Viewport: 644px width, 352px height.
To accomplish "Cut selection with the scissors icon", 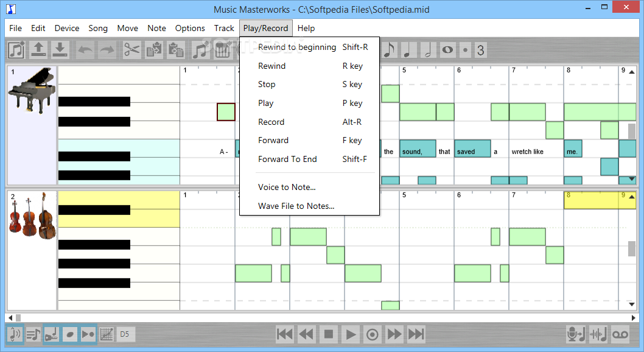I will (x=132, y=50).
